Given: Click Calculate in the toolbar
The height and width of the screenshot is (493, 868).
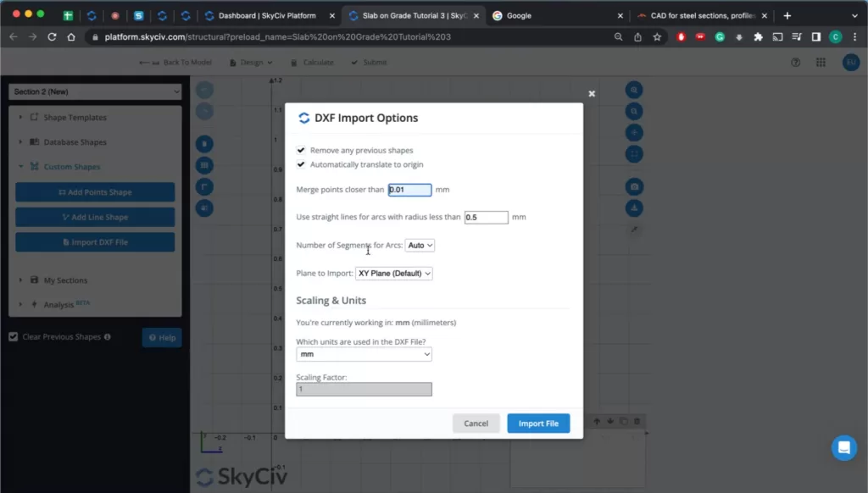Looking at the screenshot, I should pyautogui.click(x=312, y=63).
